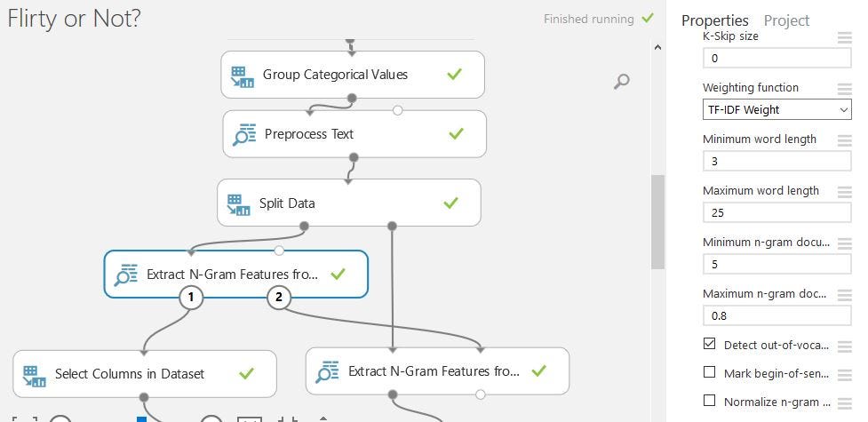Click the canvas vertical scrollbar thumb
The image size is (868, 422).
[657, 220]
